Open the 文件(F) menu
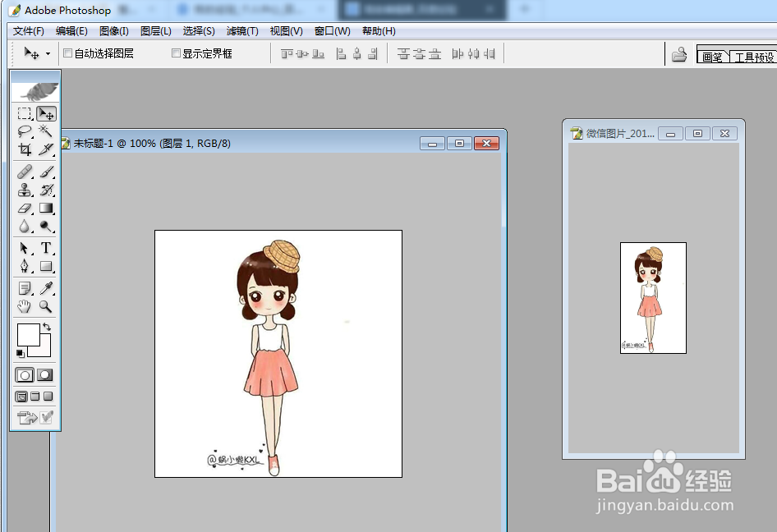Image resolution: width=777 pixels, height=532 pixels. pos(28,31)
